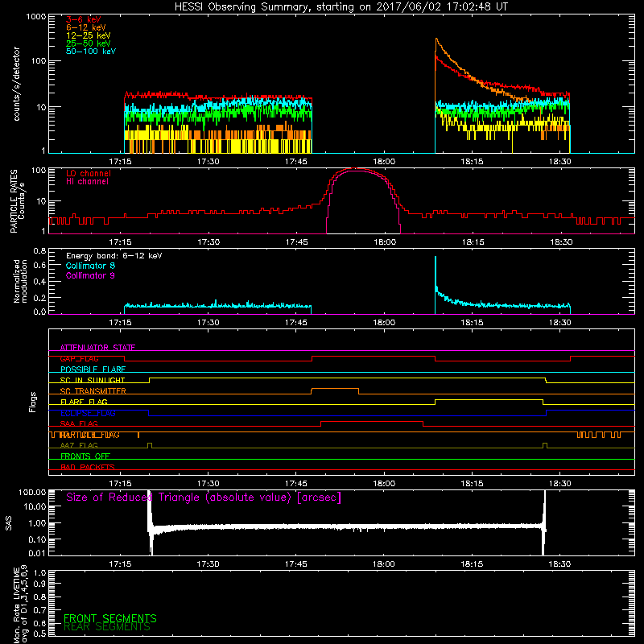The image size is (644, 644).
Task: Click the FRONT SEGMENTS legend label
Action: click(110, 618)
